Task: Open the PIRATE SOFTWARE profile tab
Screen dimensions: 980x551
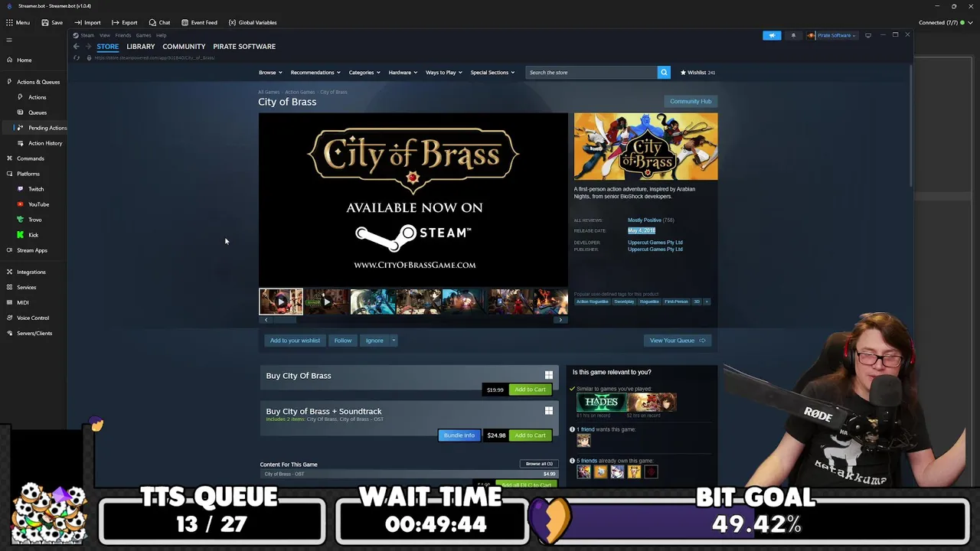Action: pos(244,47)
